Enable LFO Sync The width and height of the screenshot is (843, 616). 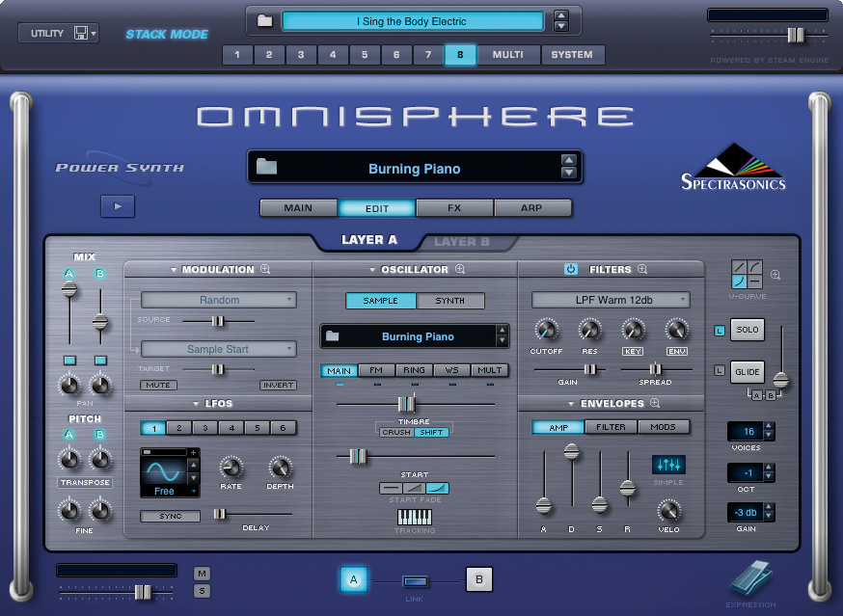170,516
